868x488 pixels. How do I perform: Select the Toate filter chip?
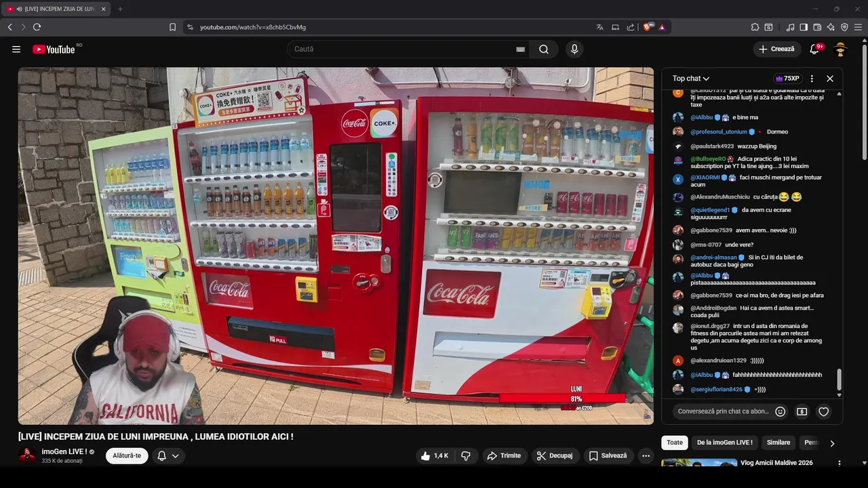tap(675, 443)
